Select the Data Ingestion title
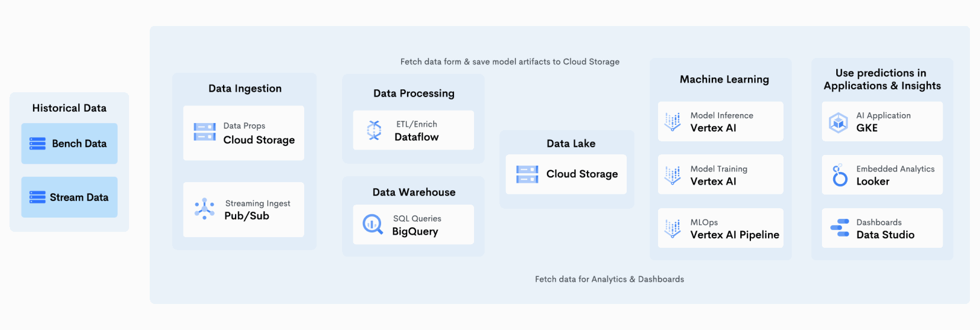Viewport: 980px width, 330px height. [245, 89]
